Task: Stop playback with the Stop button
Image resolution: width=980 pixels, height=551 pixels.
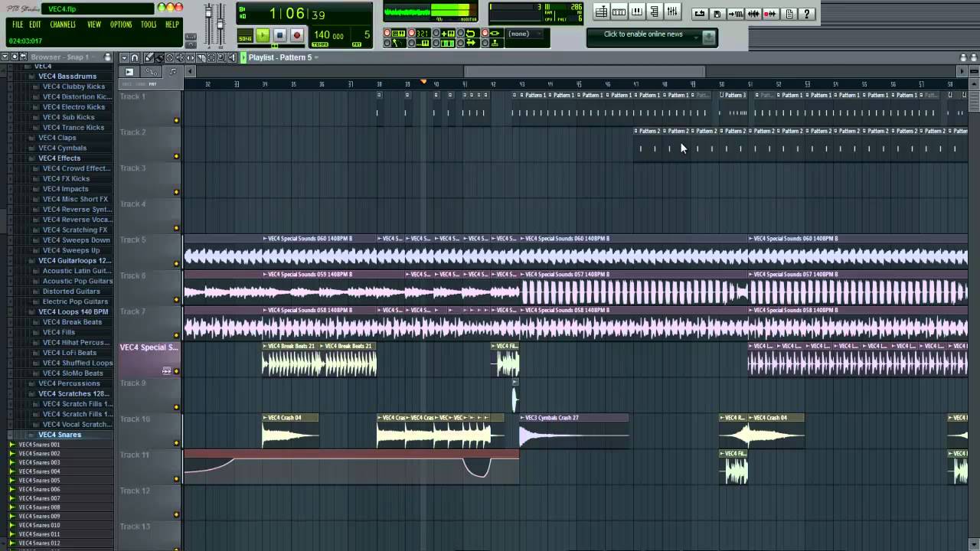Action: [x=279, y=35]
